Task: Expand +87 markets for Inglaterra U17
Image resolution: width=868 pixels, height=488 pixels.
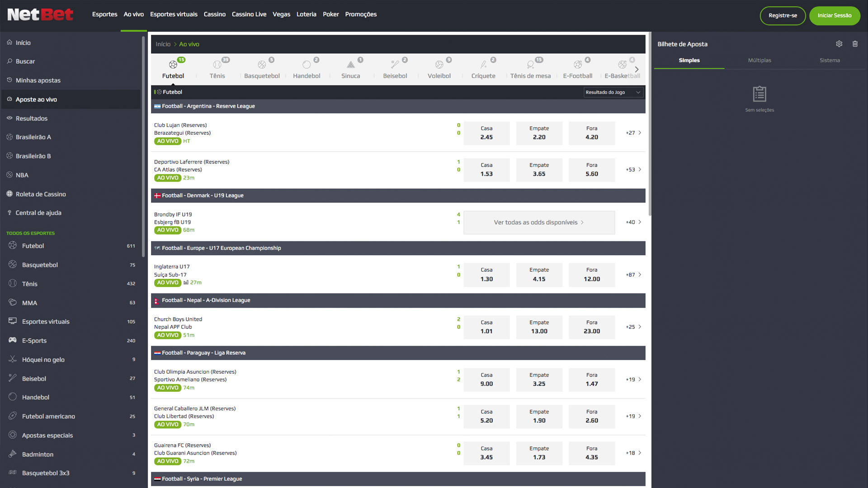Action: (634, 275)
